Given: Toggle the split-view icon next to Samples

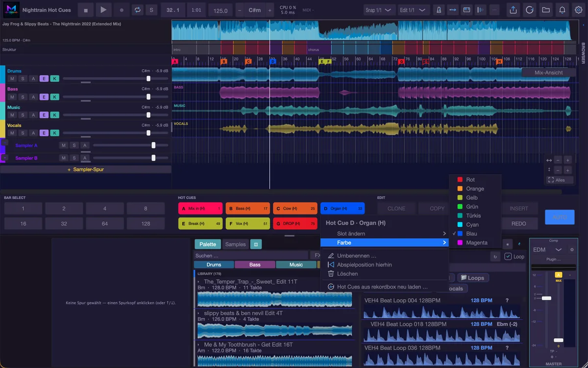Looking at the screenshot, I should click(x=256, y=244).
